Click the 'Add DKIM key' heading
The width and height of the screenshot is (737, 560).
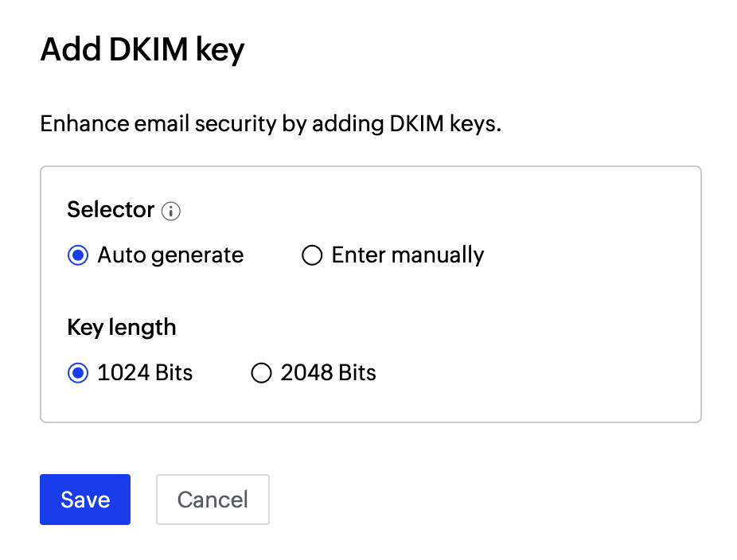(142, 50)
